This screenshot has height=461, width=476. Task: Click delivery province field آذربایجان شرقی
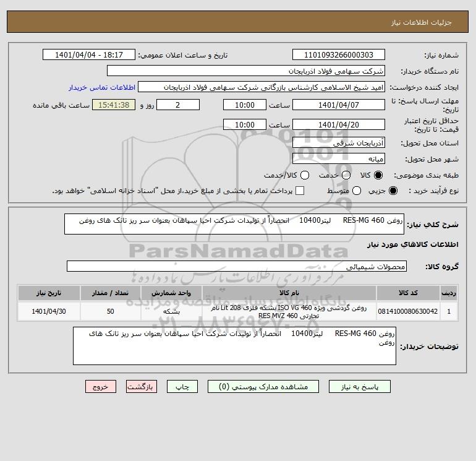(x=339, y=142)
